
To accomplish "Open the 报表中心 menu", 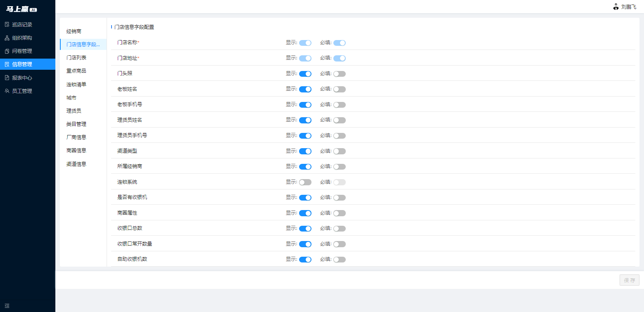I will pyautogui.click(x=28, y=78).
